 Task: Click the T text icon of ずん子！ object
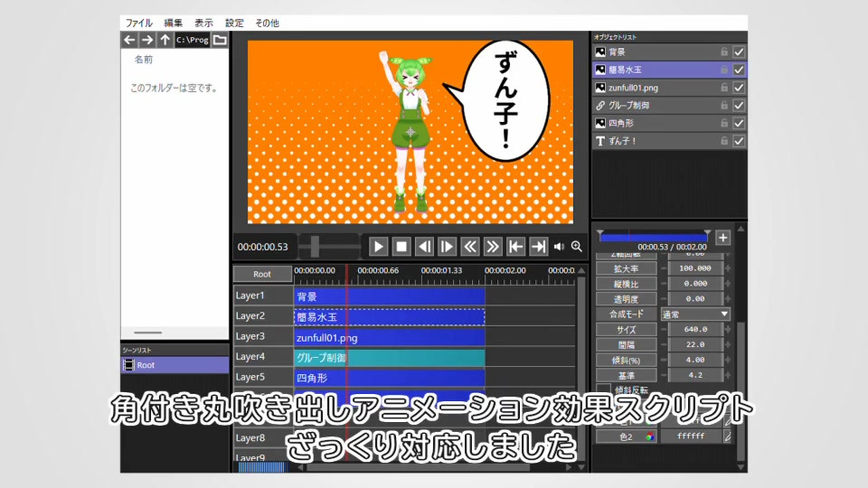[600, 141]
